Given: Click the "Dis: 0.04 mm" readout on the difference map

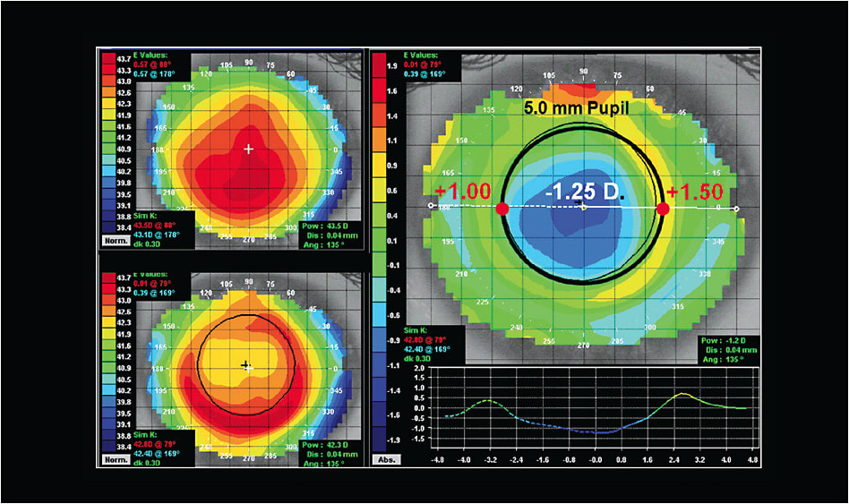Looking at the screenshot, I should pos(731,350).
